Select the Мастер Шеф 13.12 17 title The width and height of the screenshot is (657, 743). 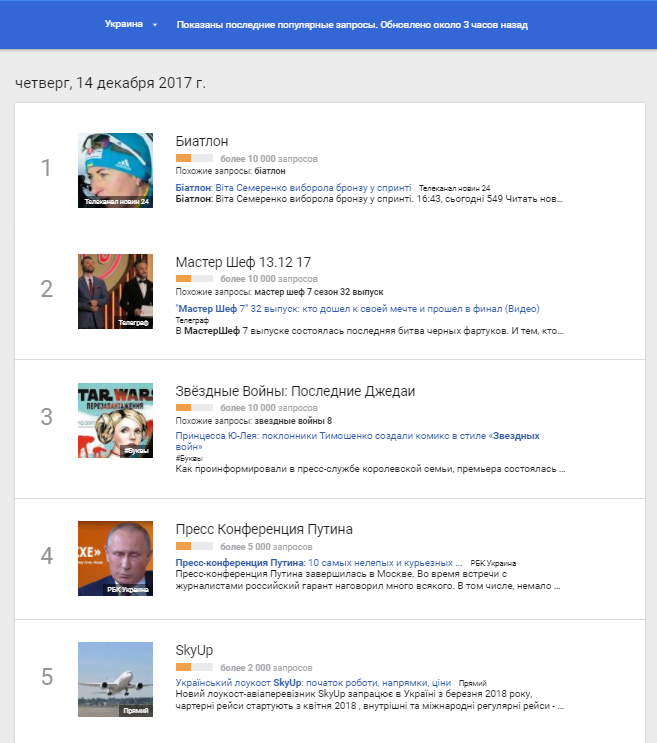pyautogui.click(x=243, y=262)
